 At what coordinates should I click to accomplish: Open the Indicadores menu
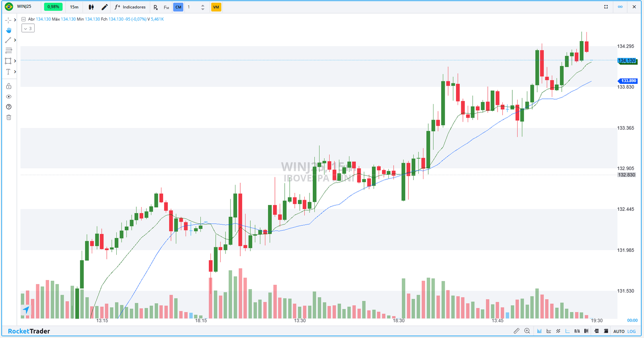[x=130, y=7]
